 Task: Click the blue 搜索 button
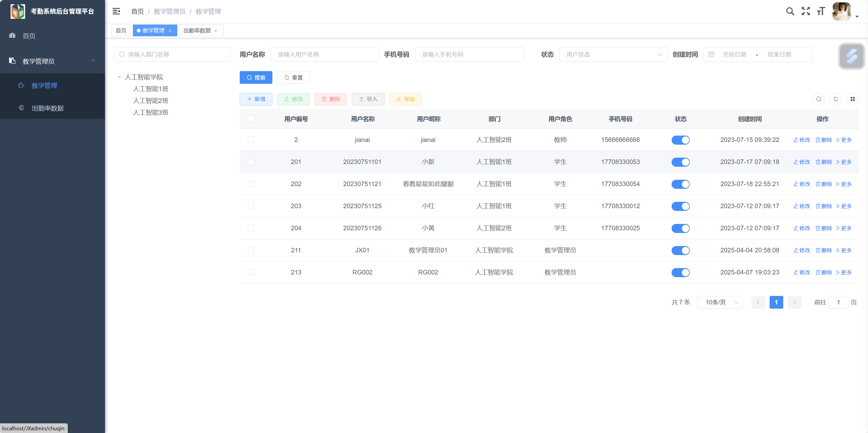(256, 77)
